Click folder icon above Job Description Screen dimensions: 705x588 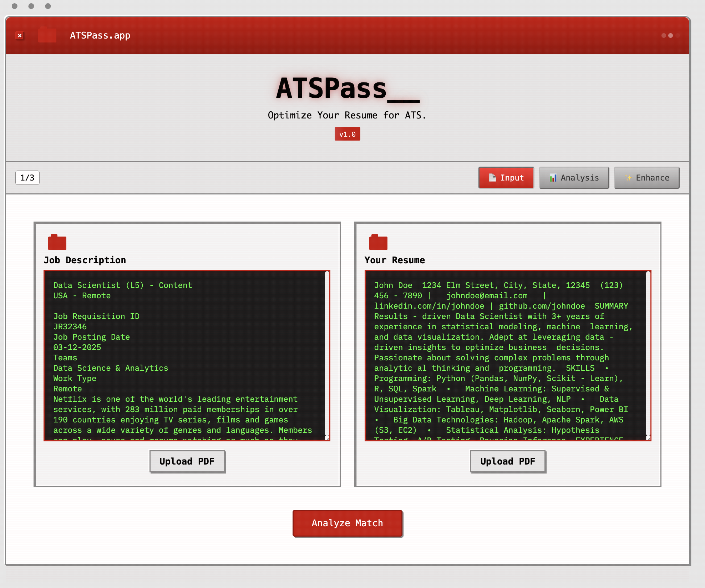pos(57,242)
